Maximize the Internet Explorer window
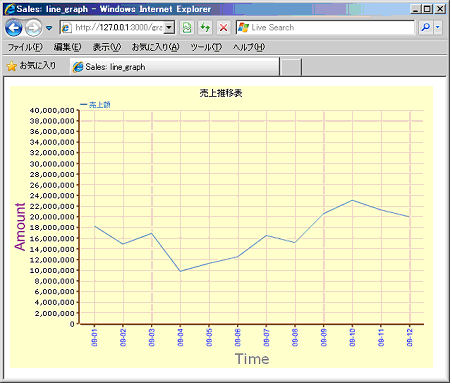Screen dimensions: 452x385 (427, 9)
